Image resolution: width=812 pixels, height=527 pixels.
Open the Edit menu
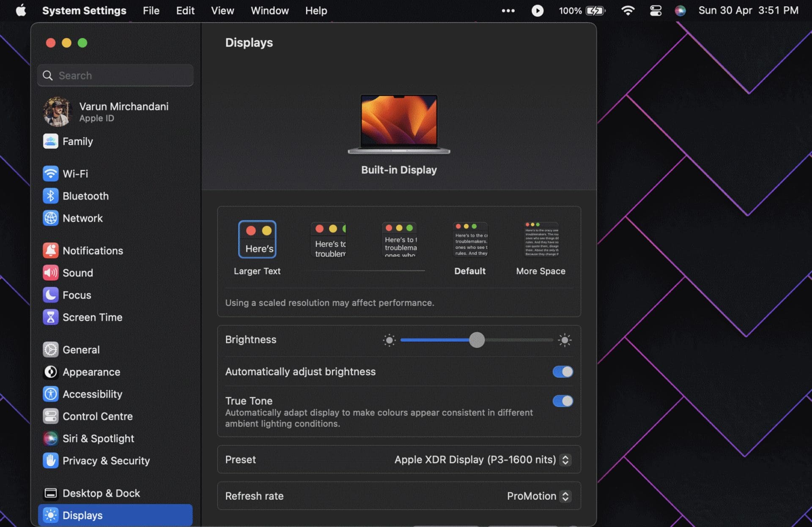point(185,11)
